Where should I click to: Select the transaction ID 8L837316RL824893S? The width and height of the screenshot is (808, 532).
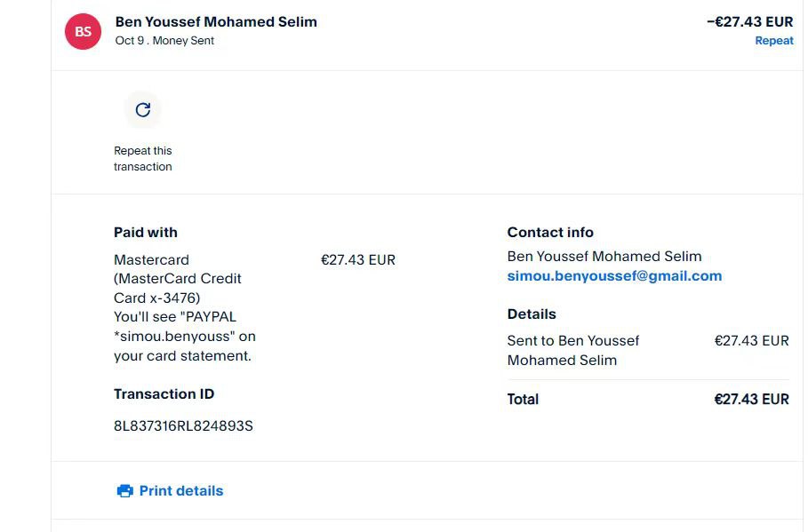point(183,426)
